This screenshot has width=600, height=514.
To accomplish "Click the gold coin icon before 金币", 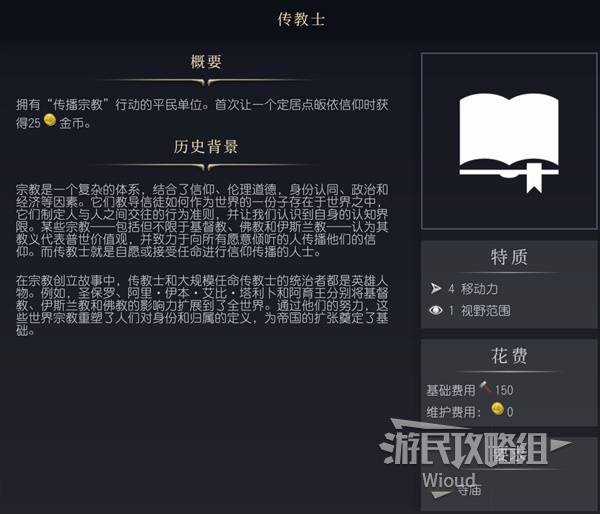I will point(50,120).
